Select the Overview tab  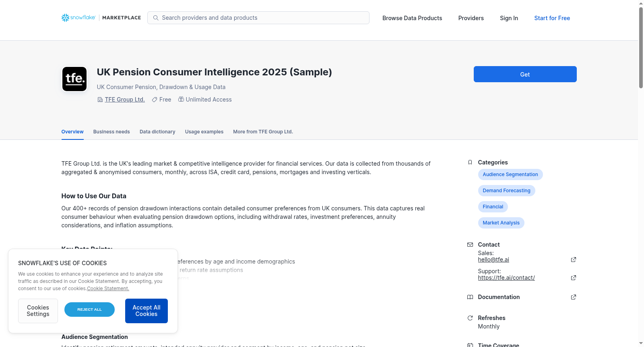pyautogui.click(x=72, y=132)
